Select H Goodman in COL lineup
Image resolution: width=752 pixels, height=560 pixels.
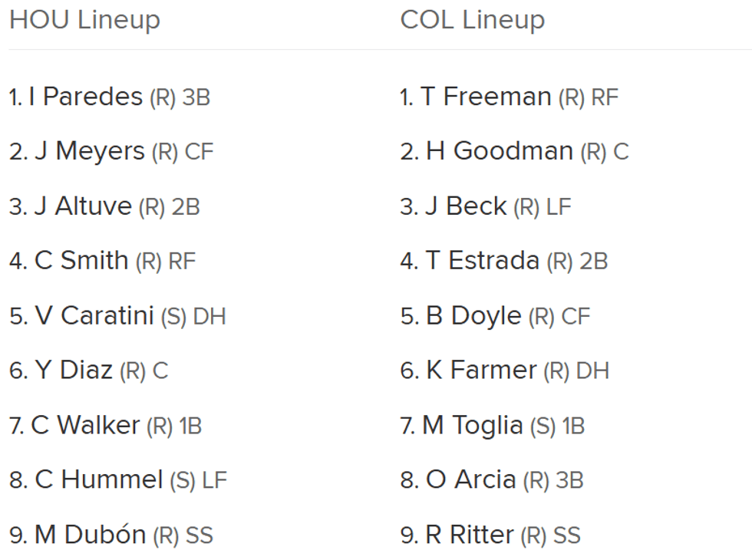coord(500,151)
